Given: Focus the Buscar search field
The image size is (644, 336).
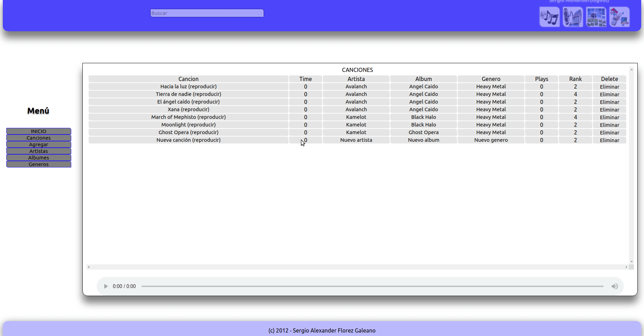Looking at the screenshot, I should click(207, 13).
